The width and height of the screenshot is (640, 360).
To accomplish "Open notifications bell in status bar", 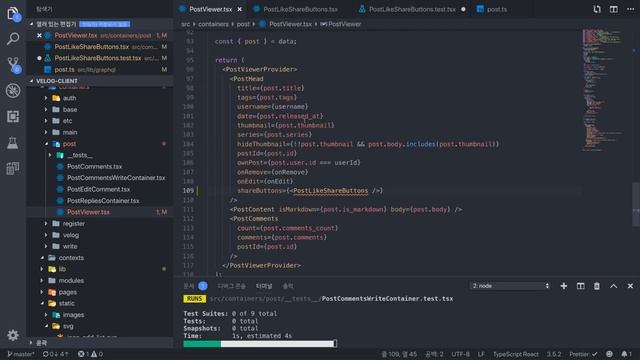I will tap(627, 354).
